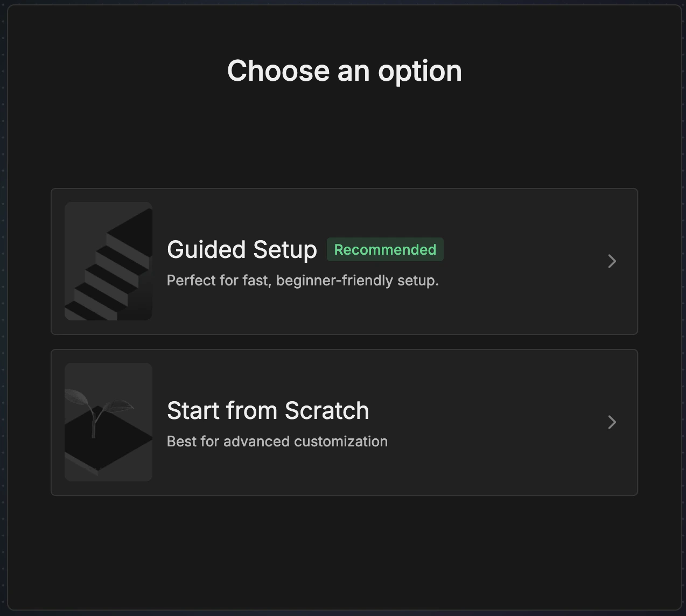Choose the Start from Scratch option

click(345, 422)
